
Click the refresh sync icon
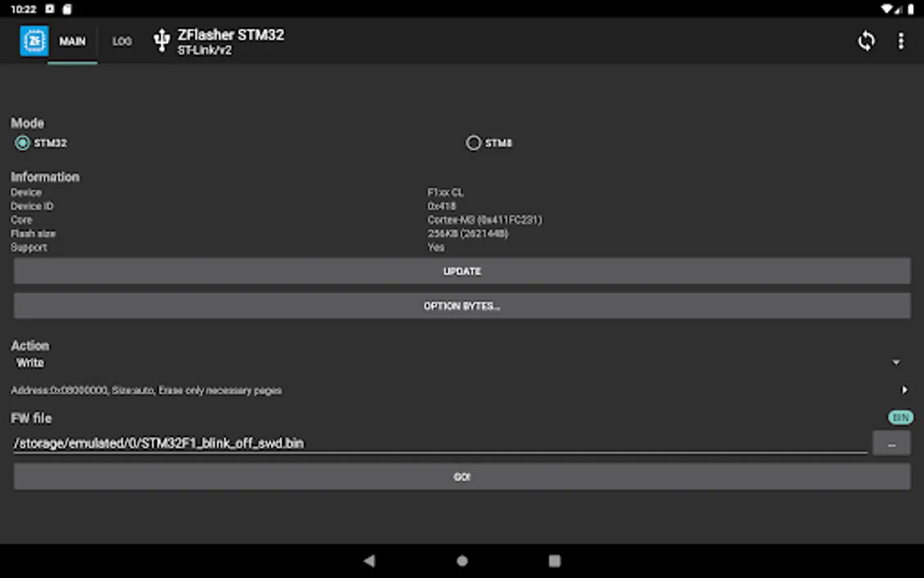pyautogui.click(x=866, y=41)
